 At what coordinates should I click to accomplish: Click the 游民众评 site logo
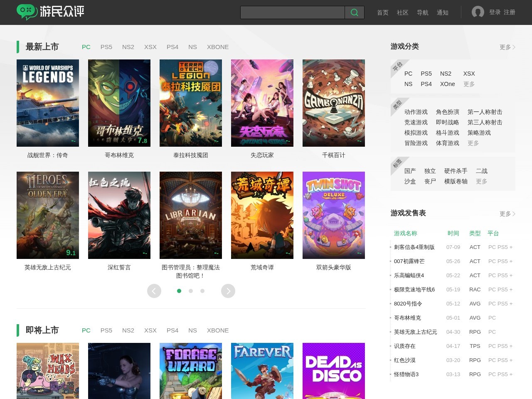point(50,12)
